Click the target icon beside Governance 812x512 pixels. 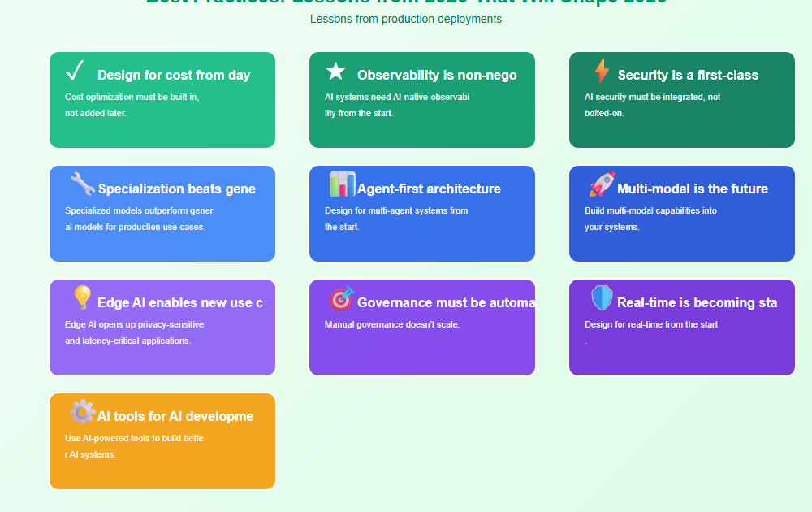point(342,298)
